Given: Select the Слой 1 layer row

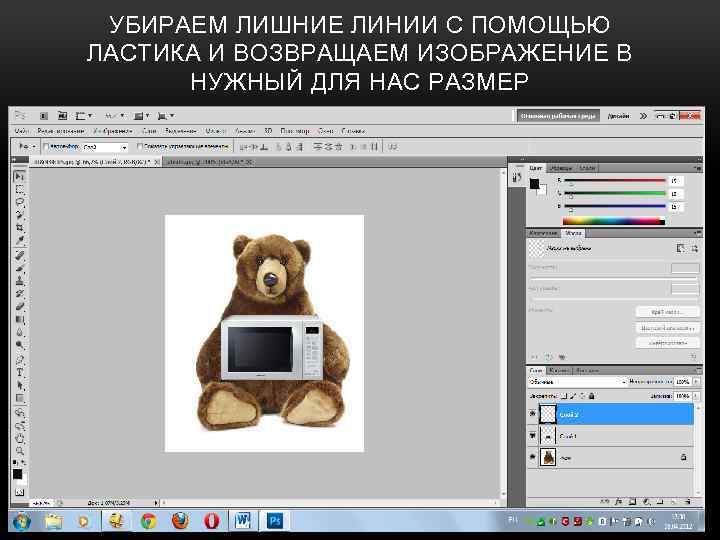Looking at the screenshot, I should (x=610, y=436).
